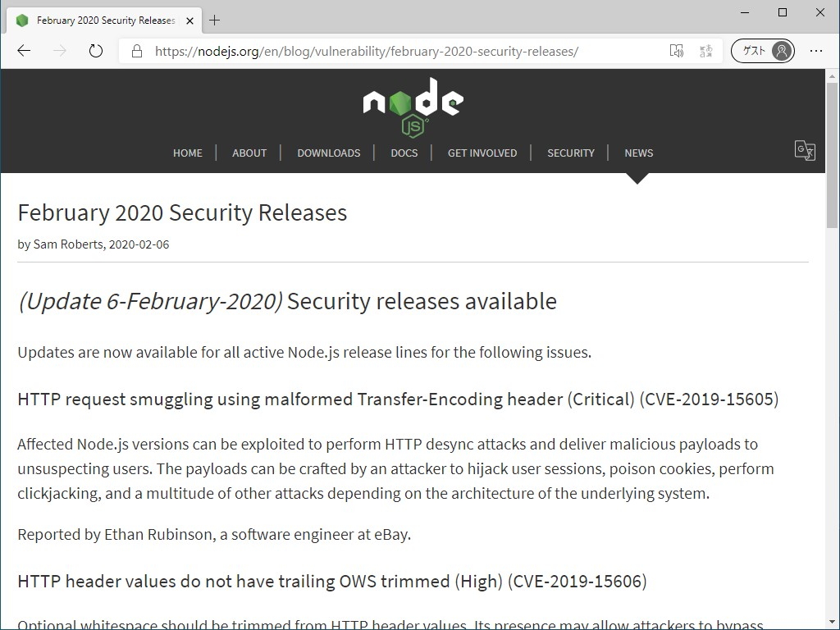Open the DOCS nav link
Viewport: 840px width, 630px height.
pyautogui.click(x=404, y=153)
